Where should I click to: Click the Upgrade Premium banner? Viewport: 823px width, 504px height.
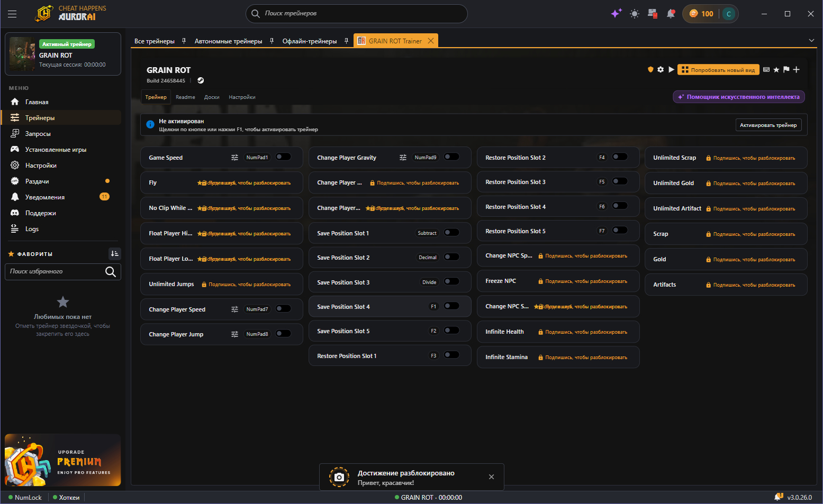(63, 460)
